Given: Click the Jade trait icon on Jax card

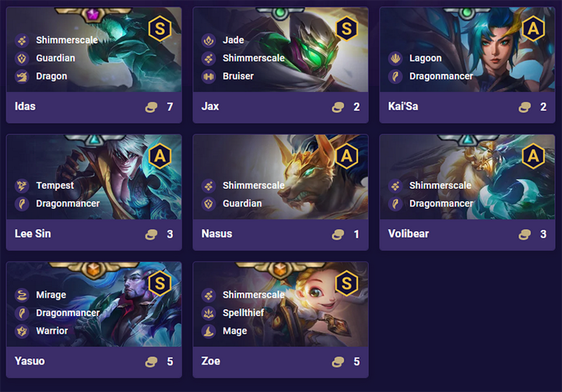Looking at the screenshot, I should coord(208,40).
